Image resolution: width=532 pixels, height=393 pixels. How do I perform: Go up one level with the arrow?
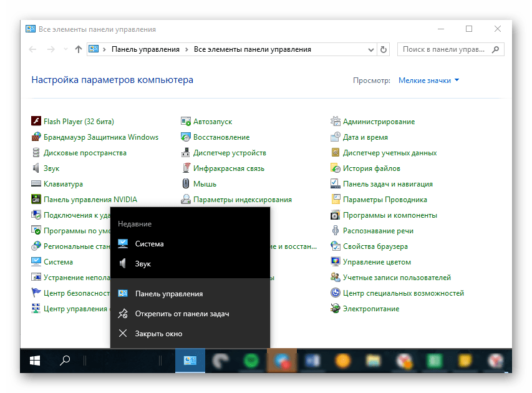(79, 49)
